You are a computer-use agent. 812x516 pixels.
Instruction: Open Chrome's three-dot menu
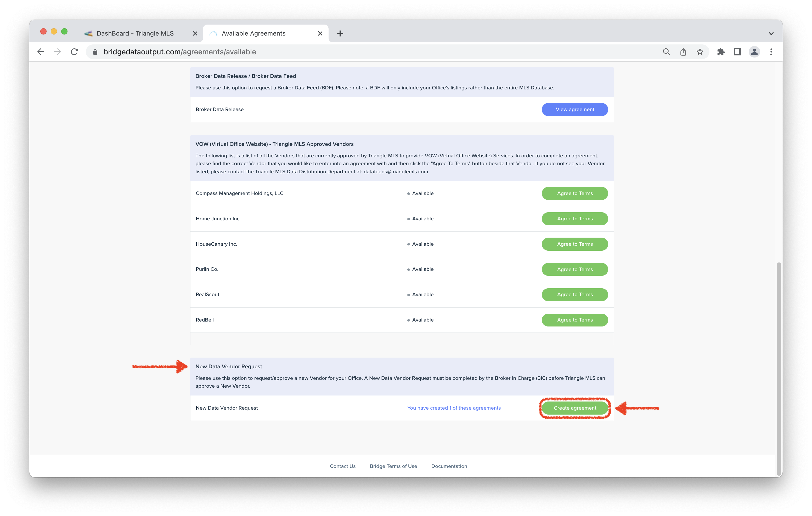click(771, 52)
